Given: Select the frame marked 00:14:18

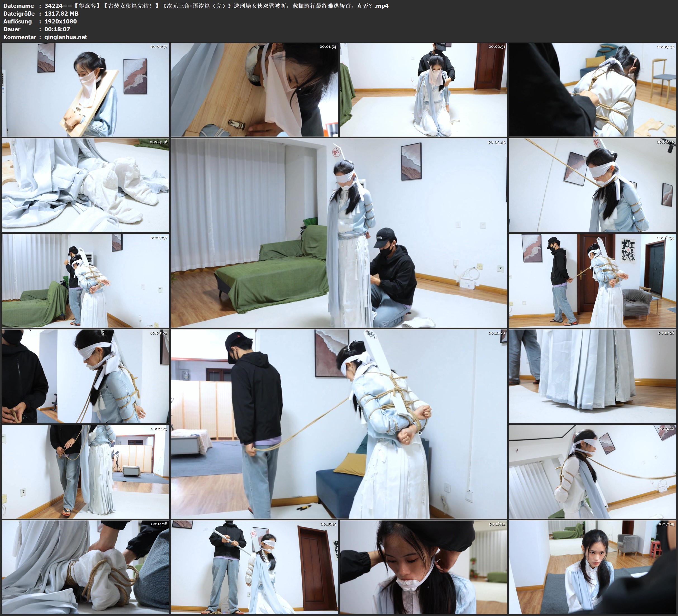Looking at the screenshot, I should tap(85, 567).
